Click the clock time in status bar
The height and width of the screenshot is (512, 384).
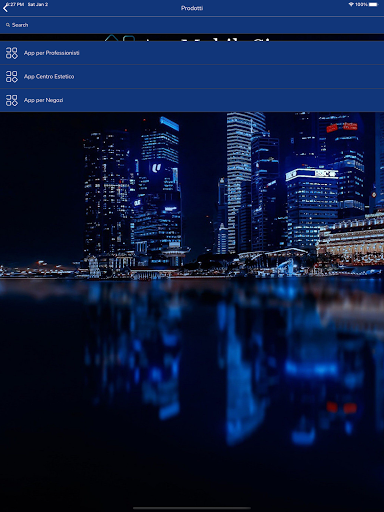[15, 4]
